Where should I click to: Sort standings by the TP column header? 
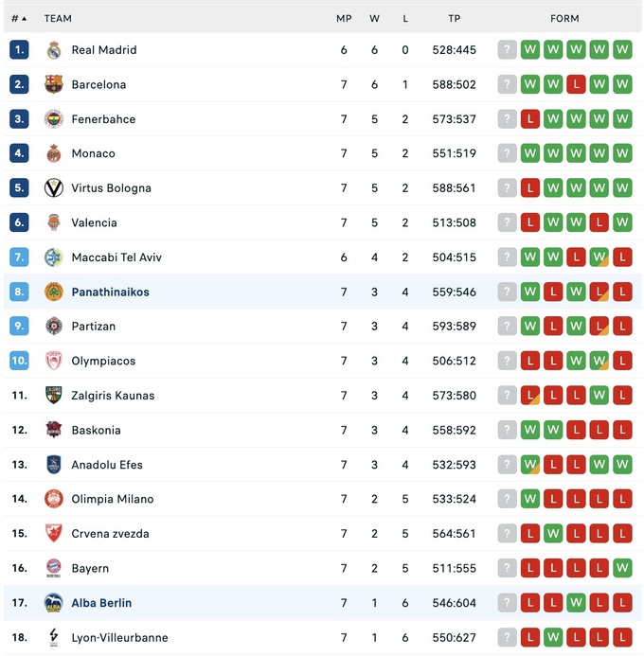(x=454, y=18)
